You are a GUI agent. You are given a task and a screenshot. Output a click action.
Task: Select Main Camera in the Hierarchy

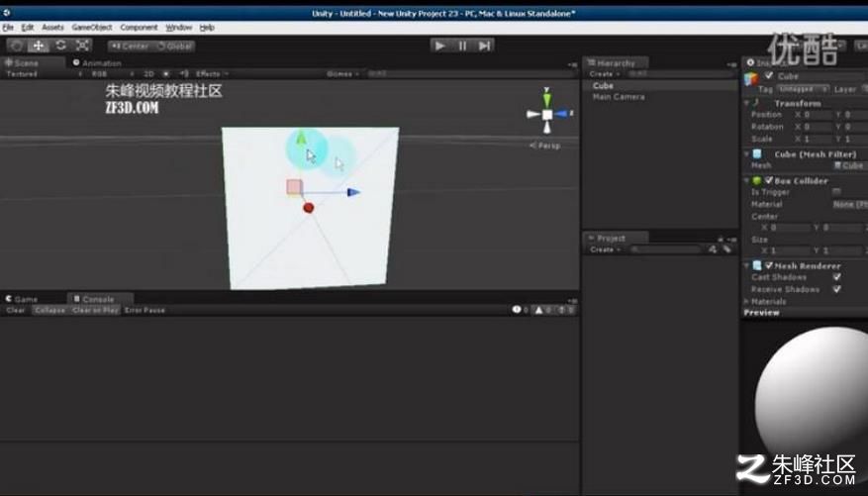(660, 97)
